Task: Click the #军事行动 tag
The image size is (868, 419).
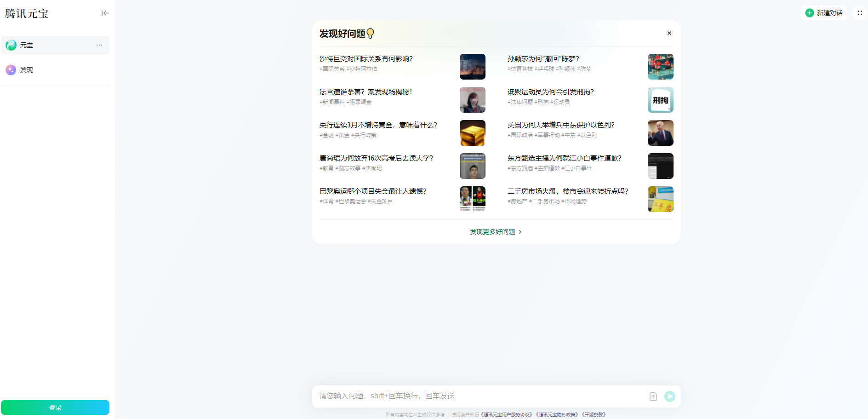Action: coord(547,135)
